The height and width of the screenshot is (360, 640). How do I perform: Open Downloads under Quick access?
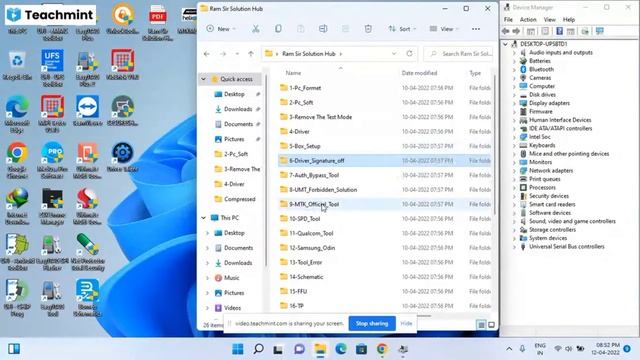pyautogui.click(x=237, y=109)
